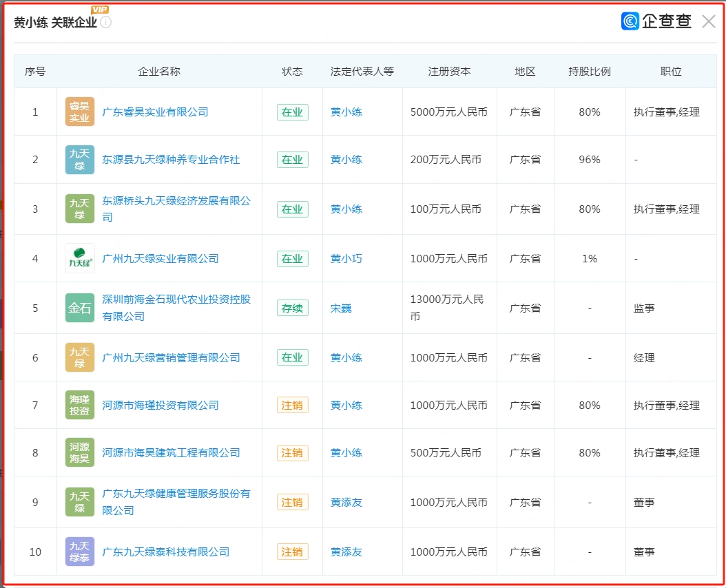Open 东源县九天绿种养专业合作社 link

(x=171, y=160)
